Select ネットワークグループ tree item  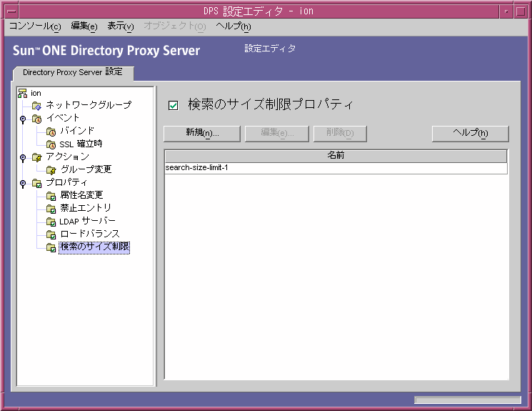(89, 105)
